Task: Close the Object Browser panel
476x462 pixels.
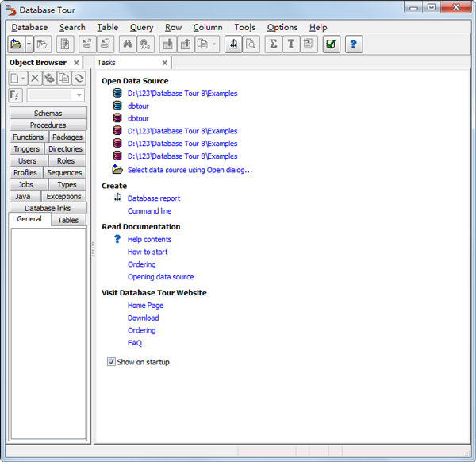Action: click(76, 63)
